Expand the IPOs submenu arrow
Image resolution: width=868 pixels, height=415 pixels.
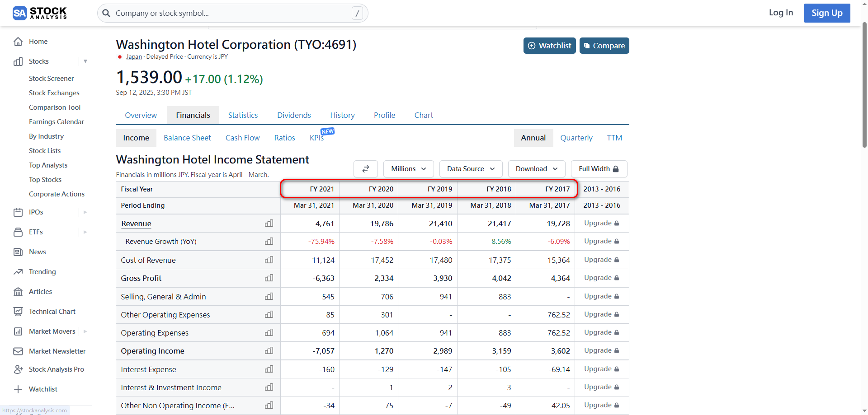tap(85, 212)
